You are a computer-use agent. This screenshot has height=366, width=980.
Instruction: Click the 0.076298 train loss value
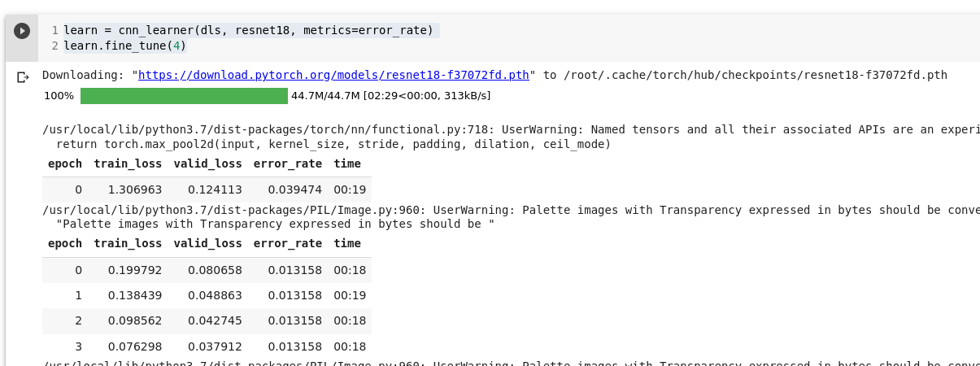click(x=135, y=346)
